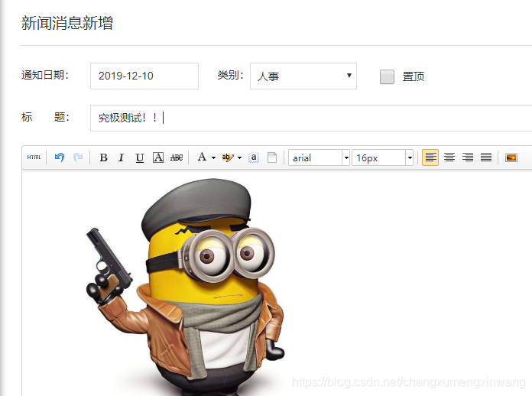Select the minion image in the editor
This screenshot has width=532, height=396.
click(x=185, y=287)
